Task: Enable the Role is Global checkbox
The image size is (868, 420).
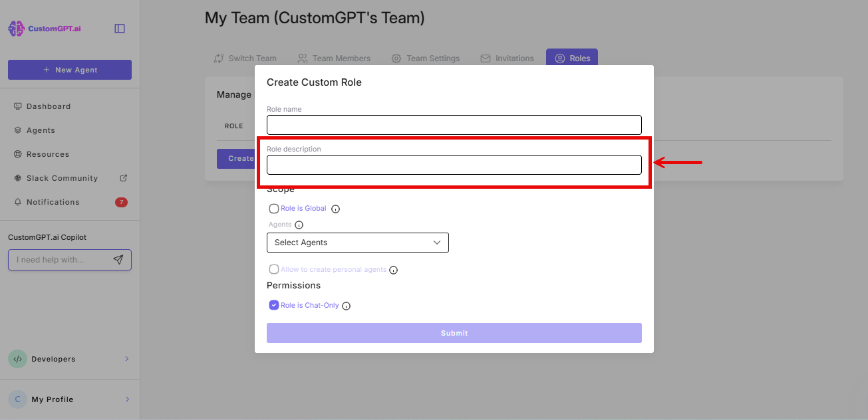Action: pyautogui.click(x=273, y=208)
